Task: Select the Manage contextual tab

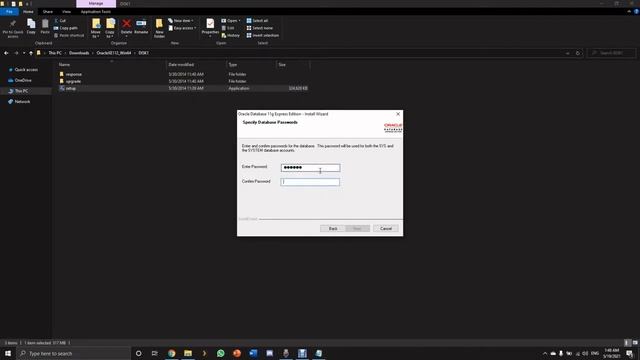Action: (96, 3)
